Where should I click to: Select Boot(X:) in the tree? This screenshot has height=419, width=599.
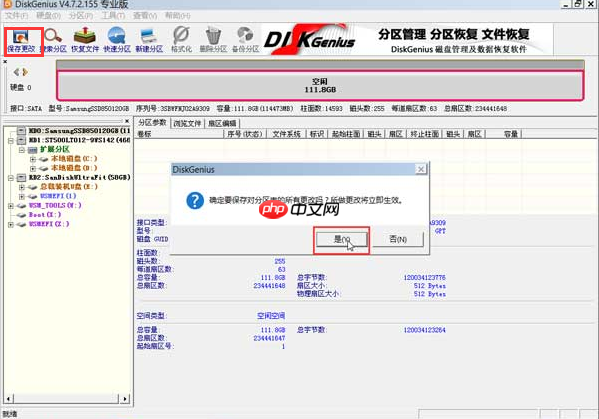pyautogui.click(x=45, y=215)
